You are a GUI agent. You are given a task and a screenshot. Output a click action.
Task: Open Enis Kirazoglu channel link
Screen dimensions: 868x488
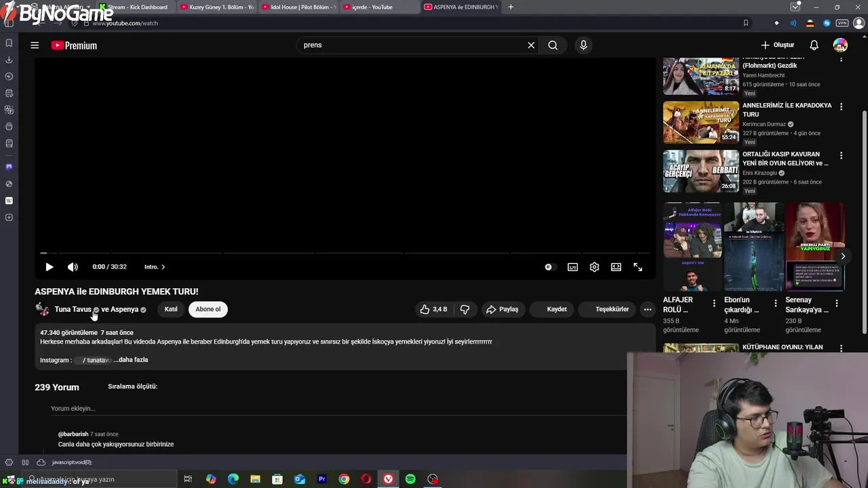[x=759, y=173]
